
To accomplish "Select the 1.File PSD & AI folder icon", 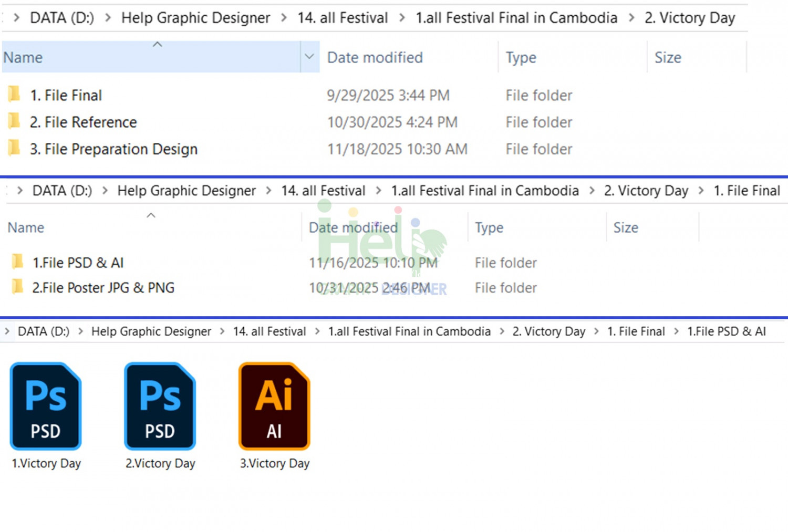I will (17, 262).
